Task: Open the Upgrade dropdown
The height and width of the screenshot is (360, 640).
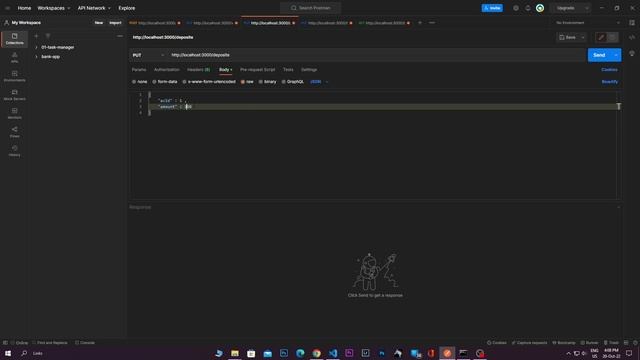Action: coord(571,8)
